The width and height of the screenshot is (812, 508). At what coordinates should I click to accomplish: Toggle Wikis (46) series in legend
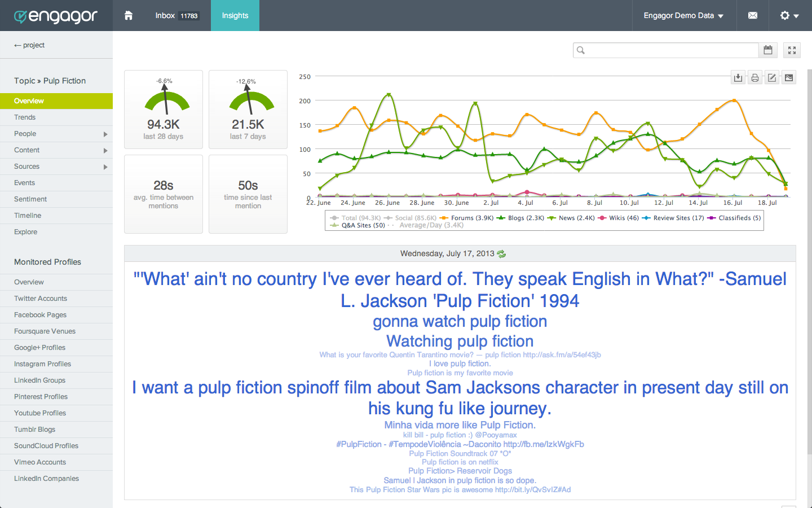[618, 218]
